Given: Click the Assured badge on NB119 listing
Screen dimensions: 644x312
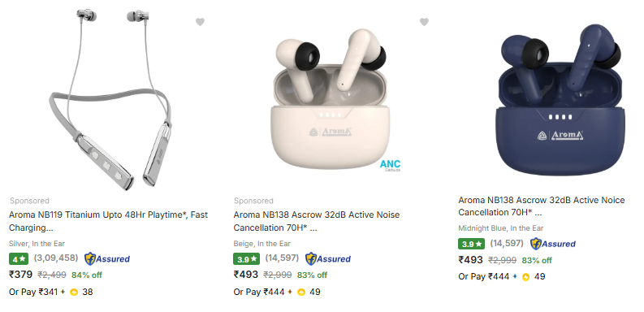Looking at the screenshot, I should pyautogui.click(x=107, y=258).
